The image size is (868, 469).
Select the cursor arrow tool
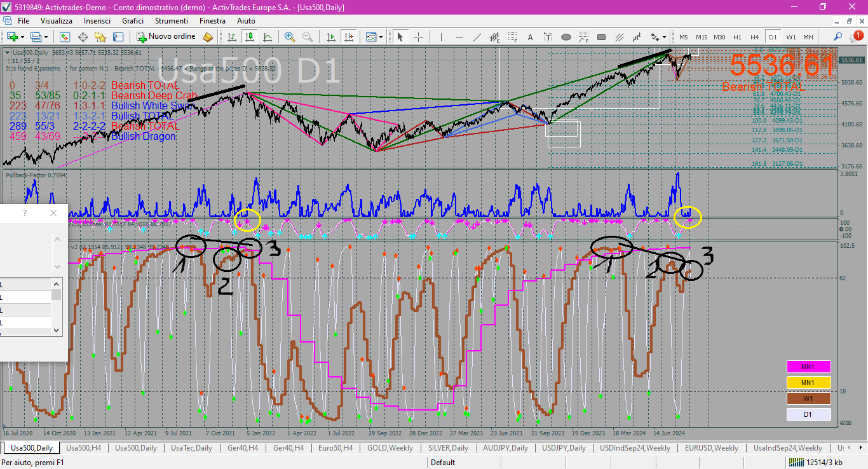400,37
